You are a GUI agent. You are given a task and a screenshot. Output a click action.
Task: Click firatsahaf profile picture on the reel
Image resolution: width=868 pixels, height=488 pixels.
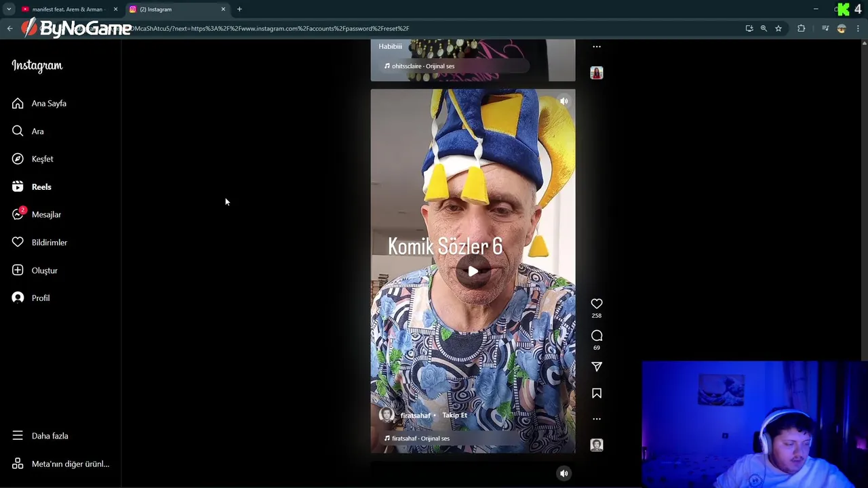tap(387, 415)
